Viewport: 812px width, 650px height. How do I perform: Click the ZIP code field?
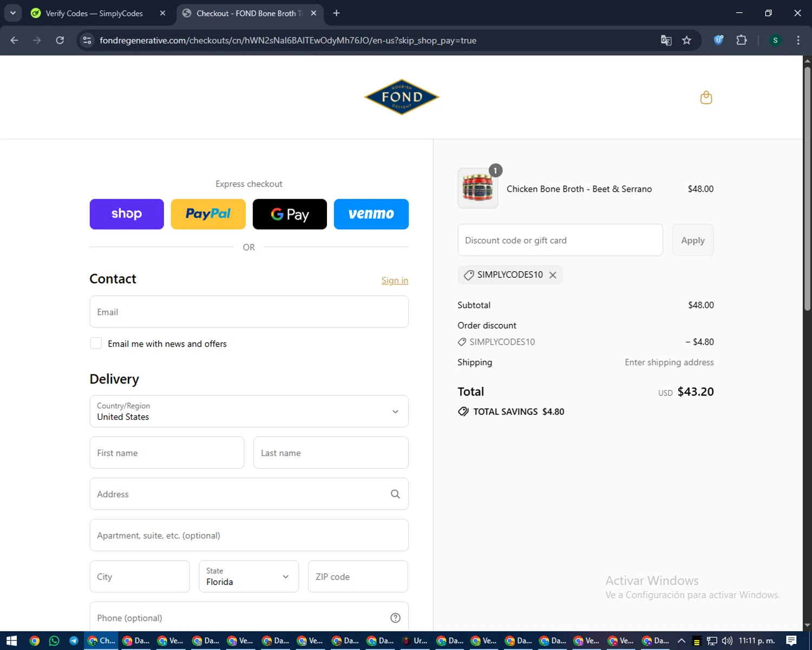click(358, 576)
